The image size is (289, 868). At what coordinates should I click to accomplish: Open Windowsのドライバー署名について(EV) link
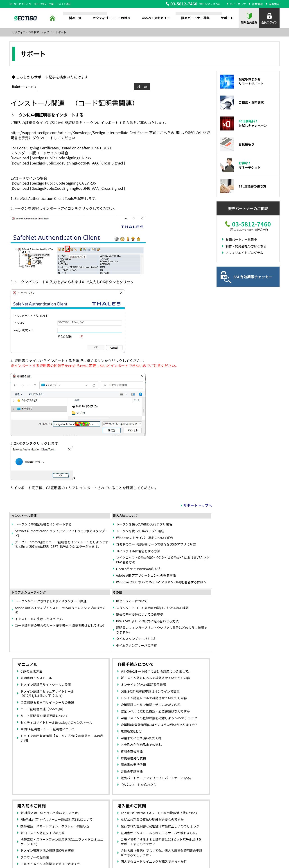(144, 538)
